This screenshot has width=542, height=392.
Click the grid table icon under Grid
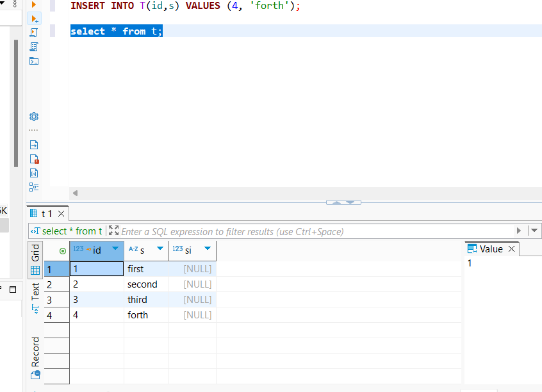coord(35,270)
